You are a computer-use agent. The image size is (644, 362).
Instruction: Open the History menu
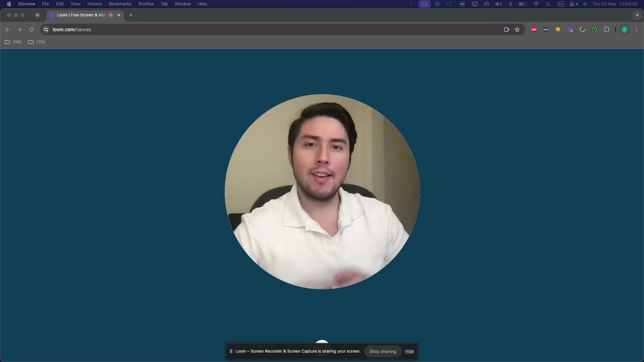95,4
